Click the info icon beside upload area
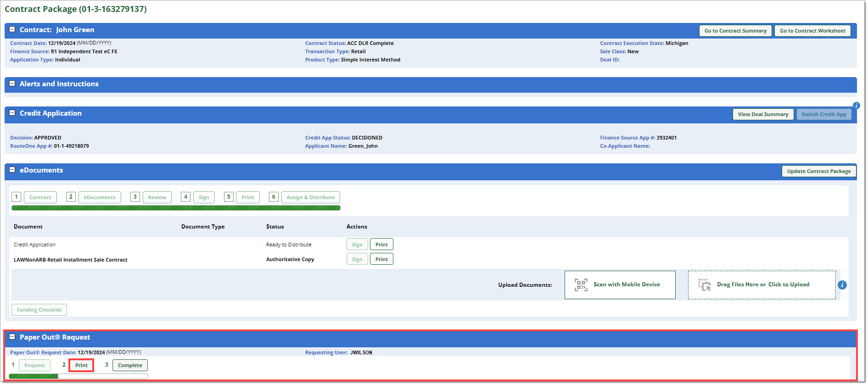The height and width of the screenshot is (385, 868). 842,285
